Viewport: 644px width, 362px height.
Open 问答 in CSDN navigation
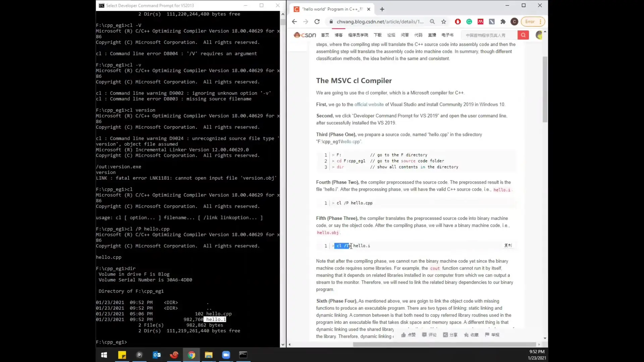click(x=405, y=35)
